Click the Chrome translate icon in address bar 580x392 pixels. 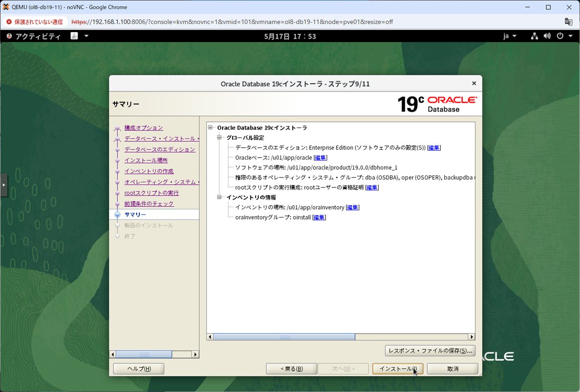point(569,21)
